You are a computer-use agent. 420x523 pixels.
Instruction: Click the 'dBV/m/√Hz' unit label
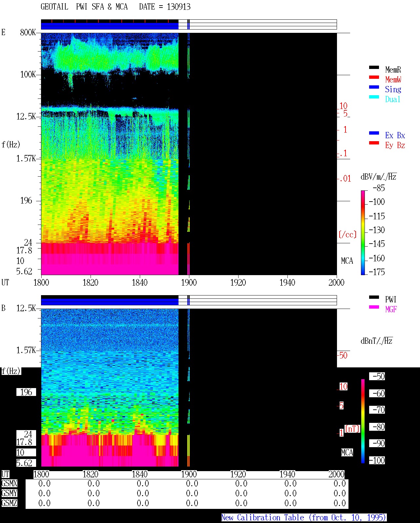point(379,177)
